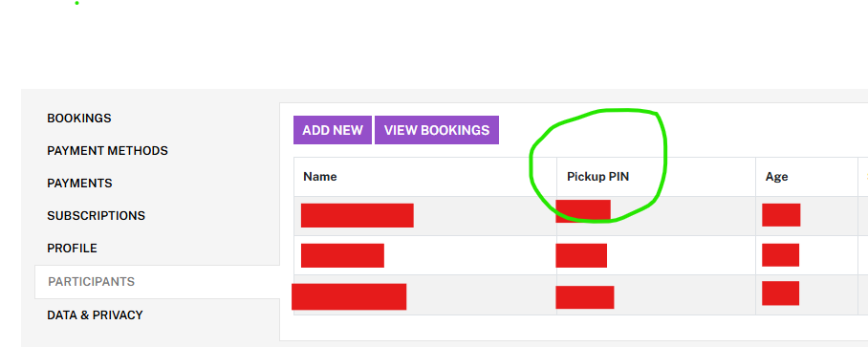Open DATA & PRIVACY settings
The image size is (868, 347).
pyautogui.click(x=96, y=314)
